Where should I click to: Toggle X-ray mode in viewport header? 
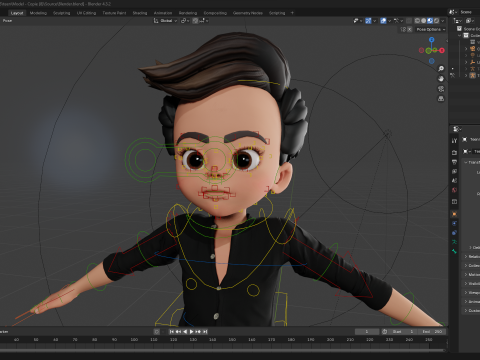[409, 21]
